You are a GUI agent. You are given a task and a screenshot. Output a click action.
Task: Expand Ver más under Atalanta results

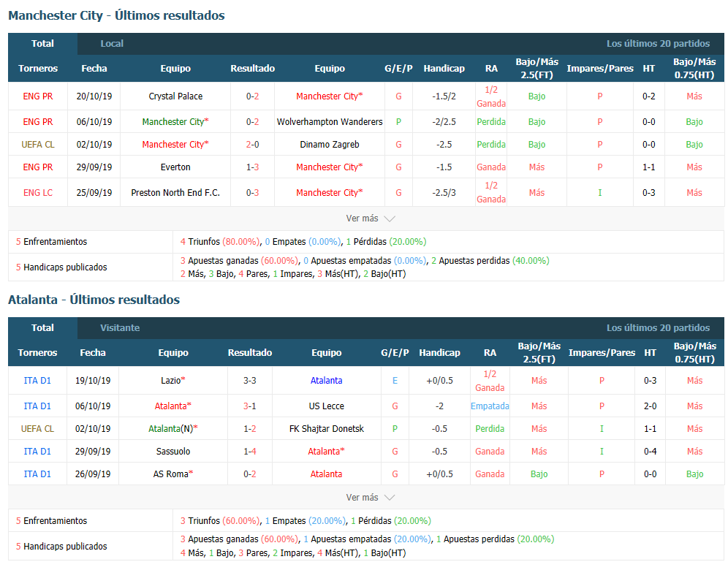(370, 497)
